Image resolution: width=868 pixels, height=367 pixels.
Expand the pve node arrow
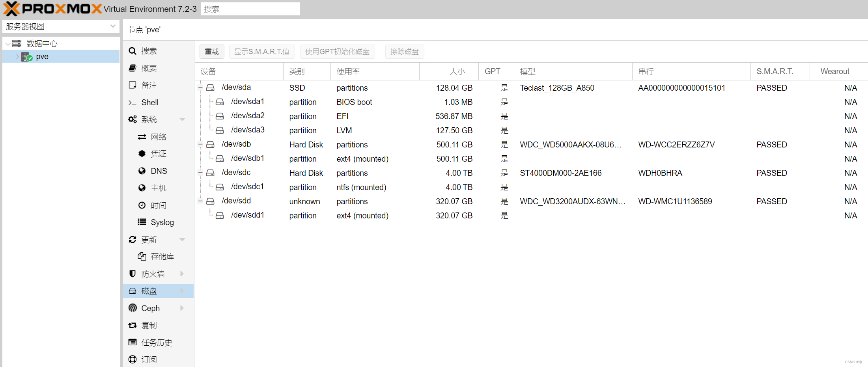(x=17, y=57)
